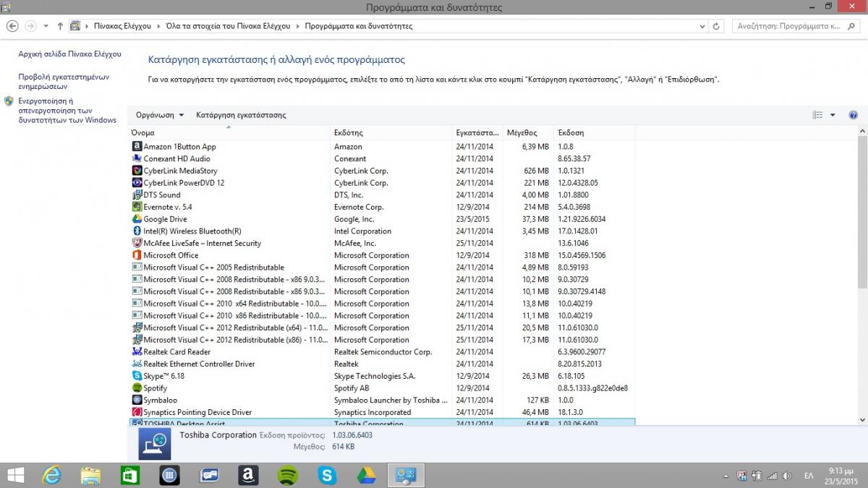
Task: Sort by Εγκατάστα... date column header
Action: (478, 133)
